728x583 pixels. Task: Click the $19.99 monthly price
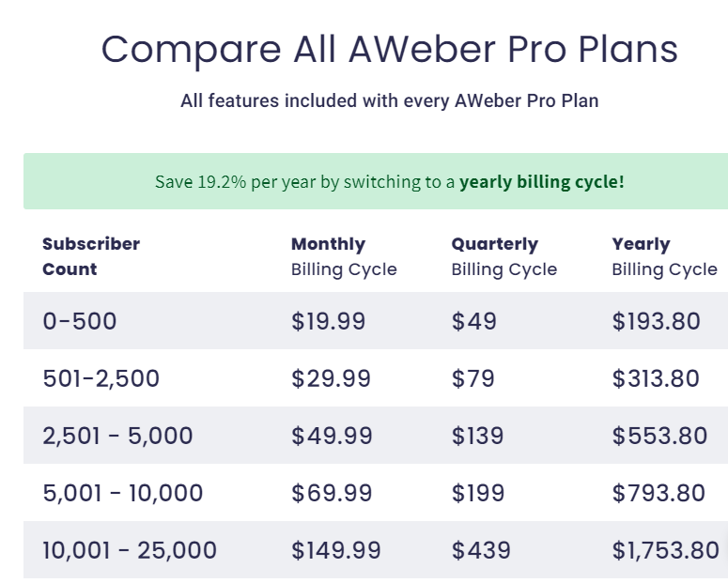(328, 321)
